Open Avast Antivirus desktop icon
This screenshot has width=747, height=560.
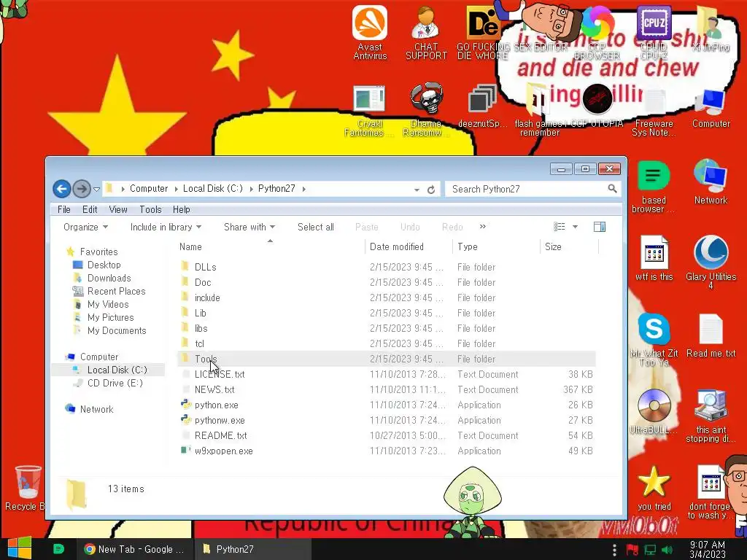pos(370,32)
